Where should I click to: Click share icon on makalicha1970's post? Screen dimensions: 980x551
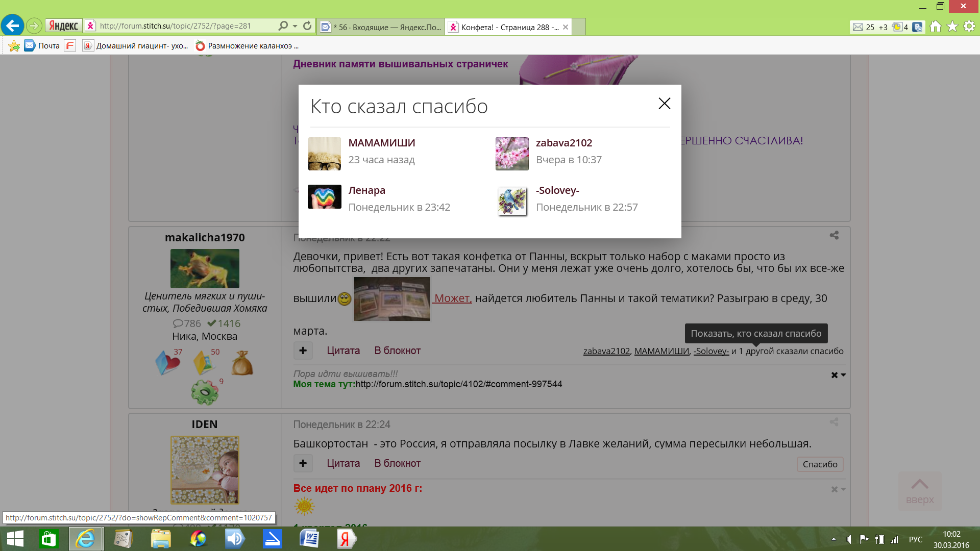[834, 235]
